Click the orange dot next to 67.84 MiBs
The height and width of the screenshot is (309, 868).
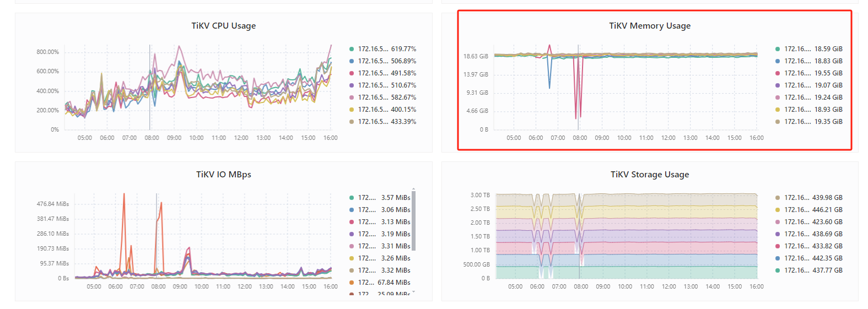[x=352, y=283]
